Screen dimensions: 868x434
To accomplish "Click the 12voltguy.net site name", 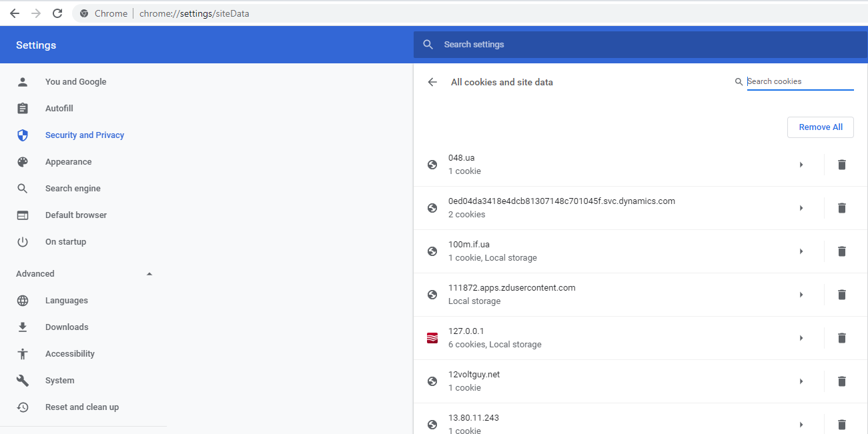I will [x=474, y=375].
